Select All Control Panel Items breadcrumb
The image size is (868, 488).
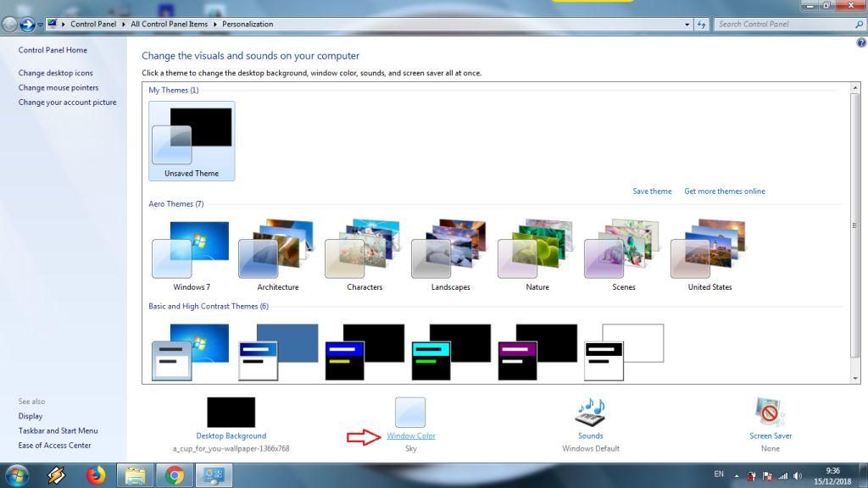coord(169,25)
